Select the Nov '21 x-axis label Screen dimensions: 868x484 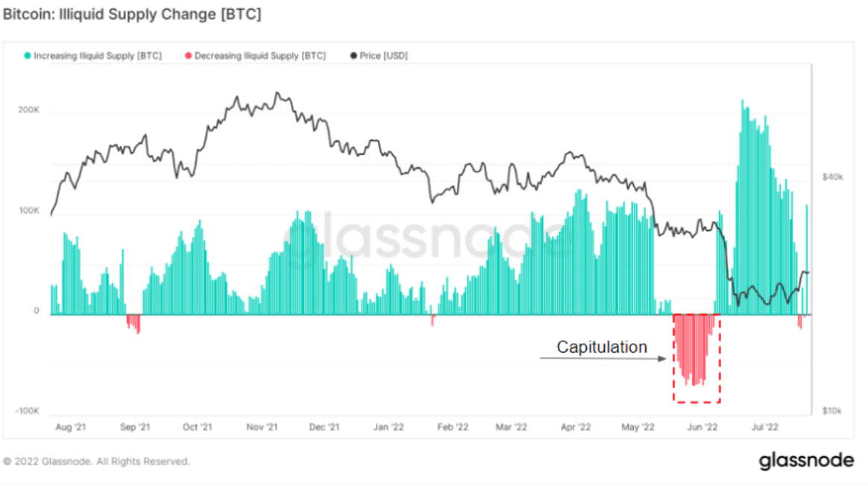(x=262, y=427)
